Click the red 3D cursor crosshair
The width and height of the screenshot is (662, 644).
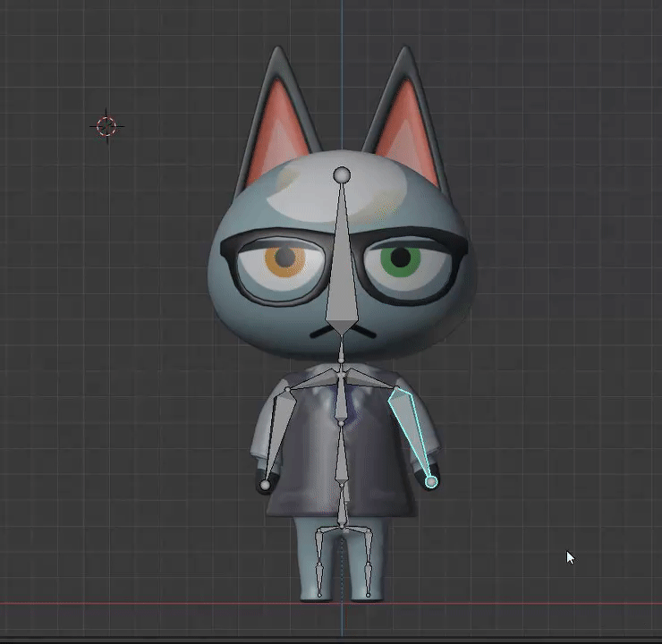click(106, 126)
